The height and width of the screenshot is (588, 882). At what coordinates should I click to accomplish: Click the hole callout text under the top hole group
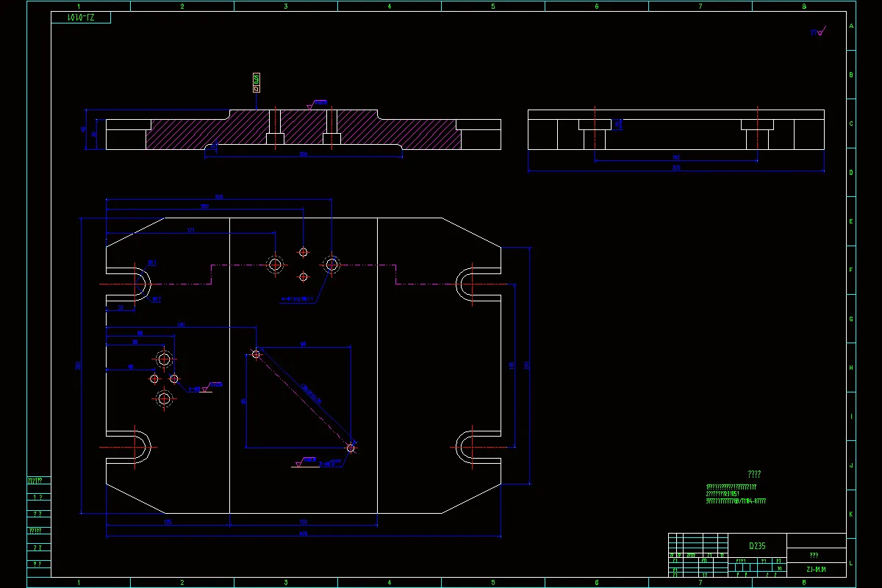coord(297,299)
